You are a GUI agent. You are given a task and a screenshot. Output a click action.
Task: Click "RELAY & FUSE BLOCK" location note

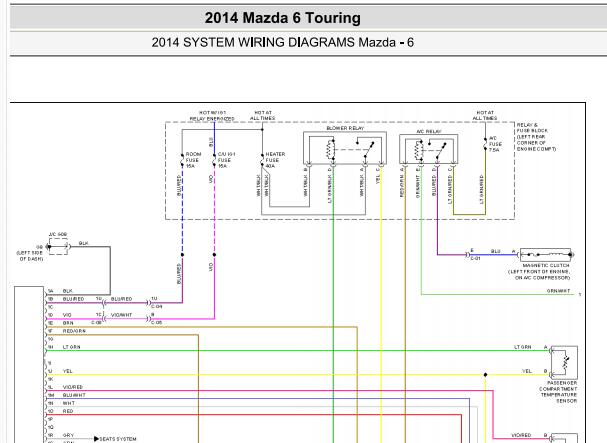536,137
